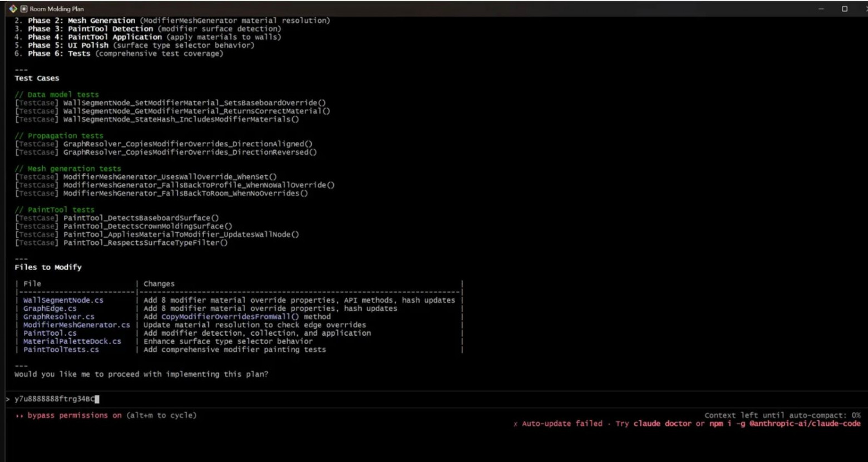Screen dimensions: 868x462
Task: Click 'Enhance surface type selector behavior' cell
Action: (228, 341)
